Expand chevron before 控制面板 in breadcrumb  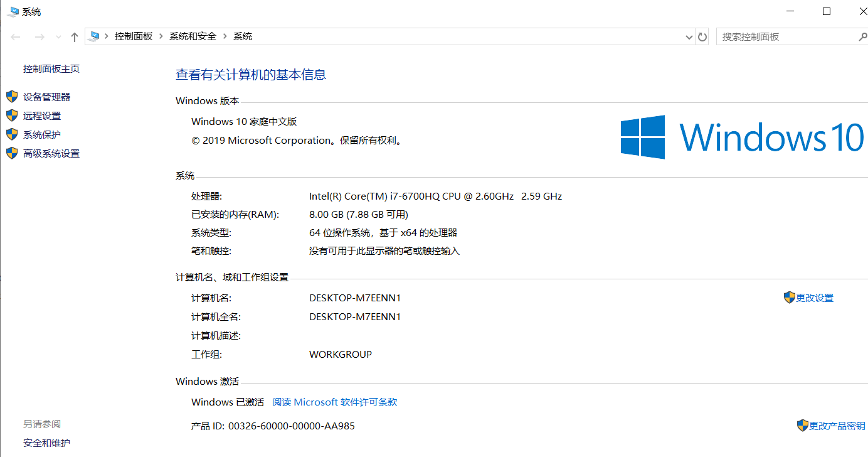coord(107,36)
